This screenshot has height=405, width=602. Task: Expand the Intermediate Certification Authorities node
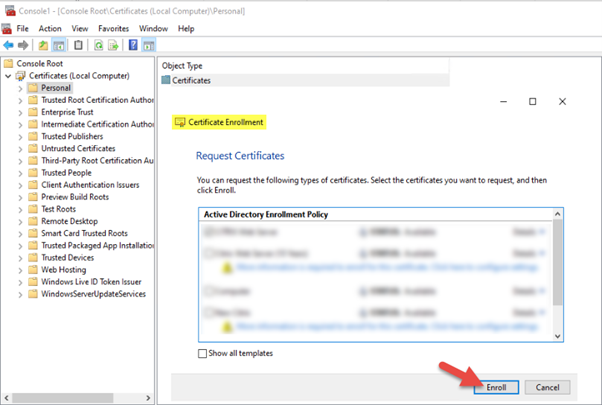click(20, 125)
